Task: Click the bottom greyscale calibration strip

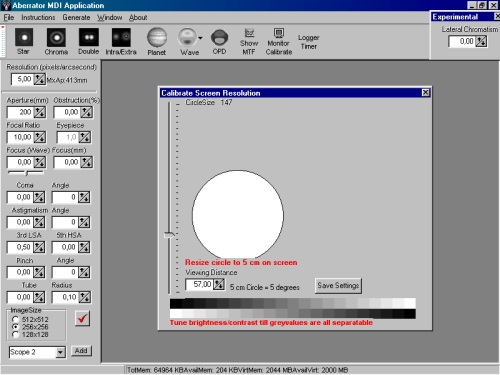Action: coord(293,314)
